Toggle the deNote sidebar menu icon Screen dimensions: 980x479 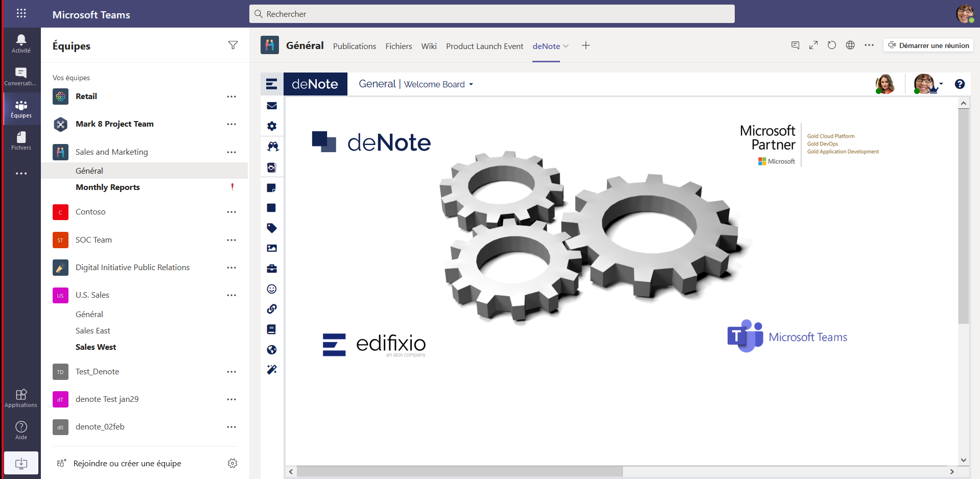pyautogui.click(x=272, y=84)
